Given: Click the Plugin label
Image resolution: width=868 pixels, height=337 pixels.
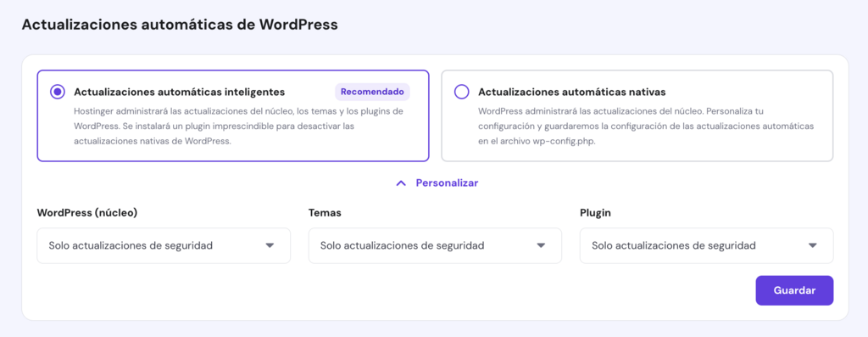Looking at the screenshot, I should click(x=596, y=213).
